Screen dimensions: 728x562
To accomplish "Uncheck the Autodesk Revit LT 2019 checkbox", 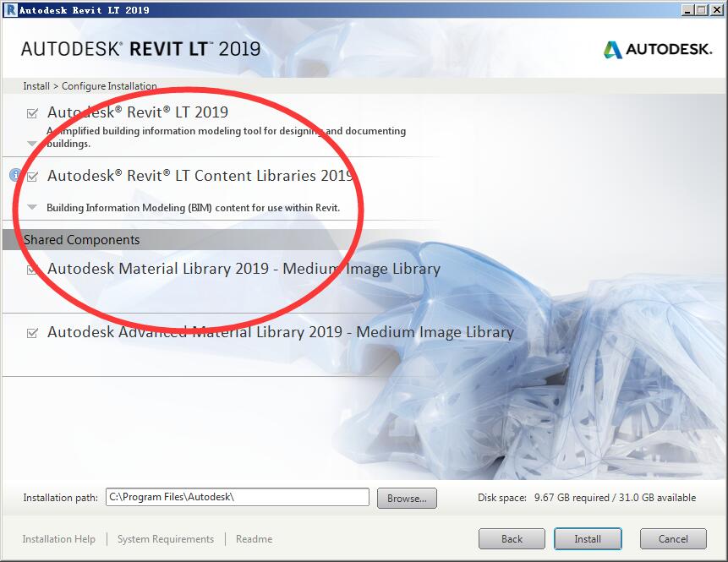I will coord(32,113).
